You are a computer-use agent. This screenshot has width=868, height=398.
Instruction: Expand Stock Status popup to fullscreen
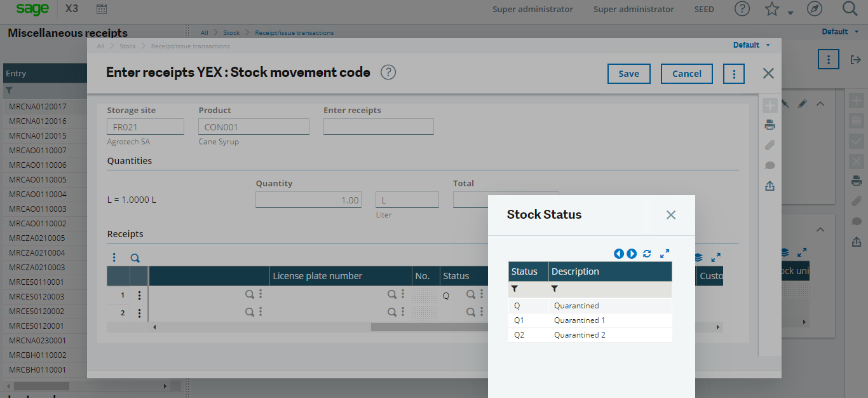click(665, 253)
